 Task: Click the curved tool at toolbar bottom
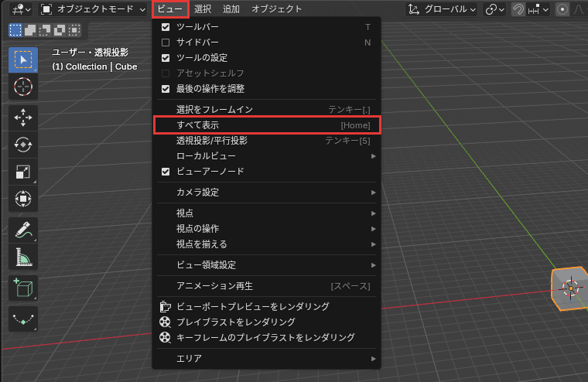[23, 319]
